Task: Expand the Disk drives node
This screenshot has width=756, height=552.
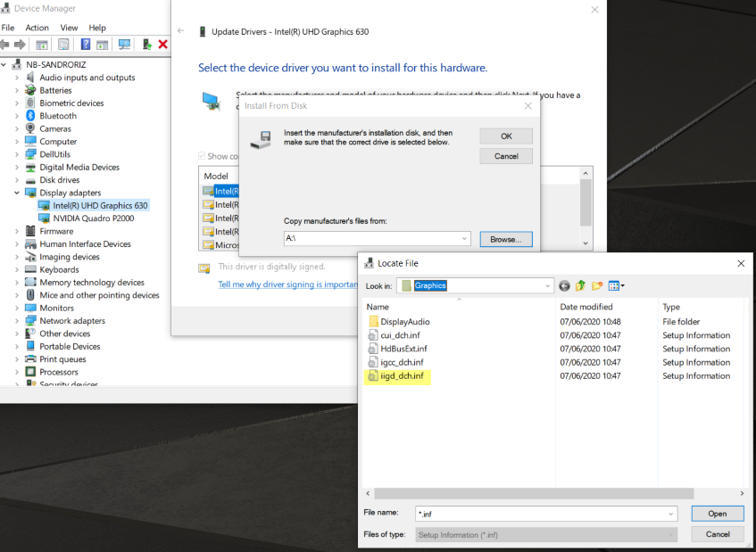Action: pyautogui.click(x=17, y=180)
